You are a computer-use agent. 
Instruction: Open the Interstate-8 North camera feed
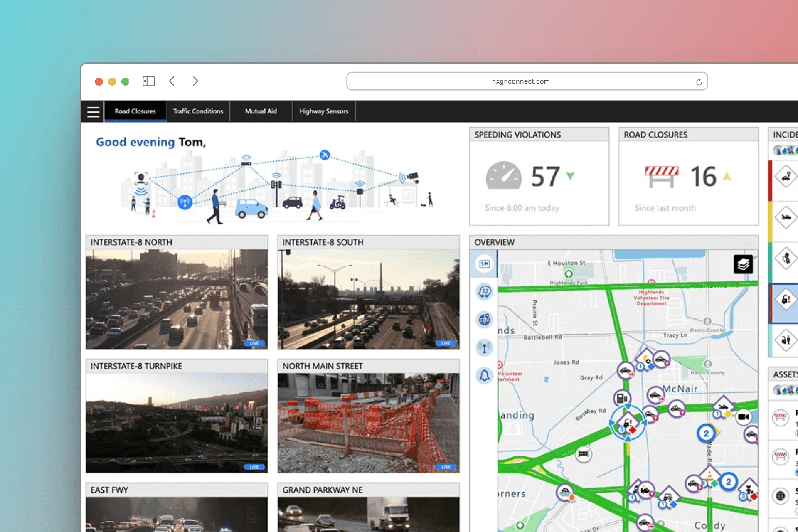177,299
